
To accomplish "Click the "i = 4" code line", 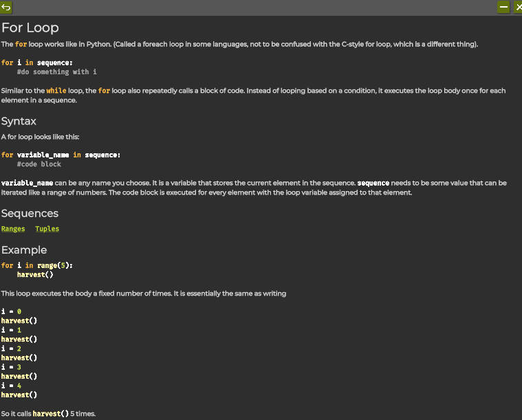I will click(11, 386).
